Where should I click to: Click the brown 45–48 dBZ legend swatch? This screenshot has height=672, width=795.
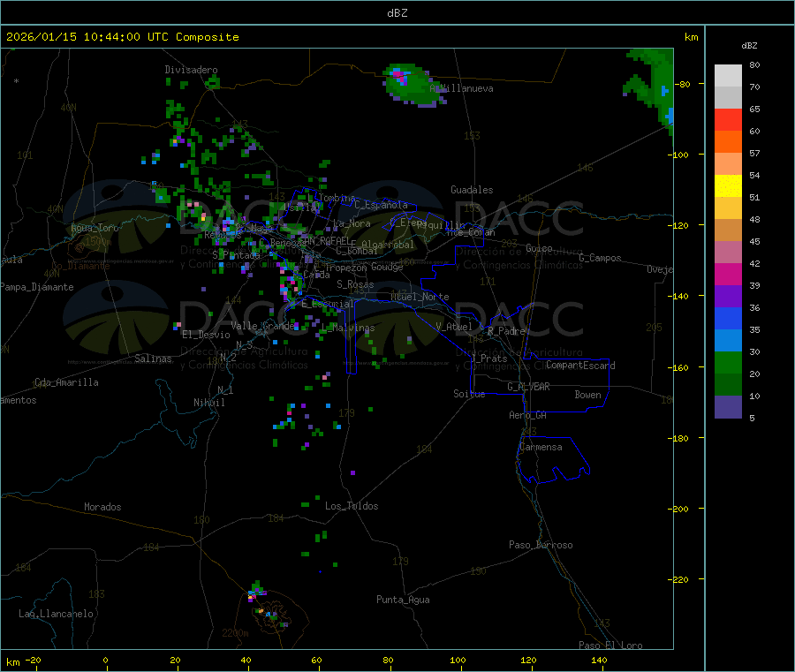click(x=728, y=230)
